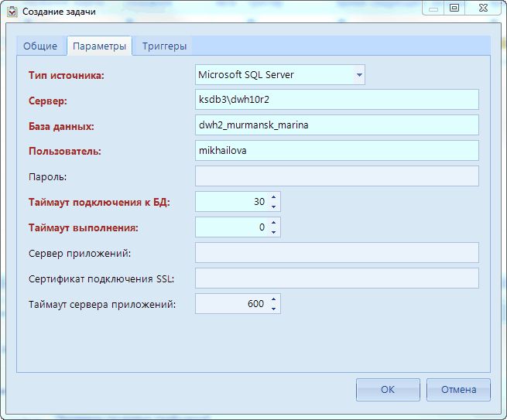Focus the Пользователь text field

[337, 151]
